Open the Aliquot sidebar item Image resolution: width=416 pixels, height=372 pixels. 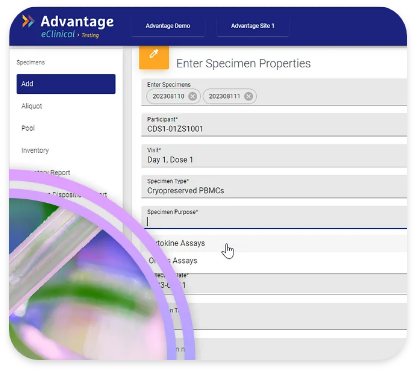32,106
